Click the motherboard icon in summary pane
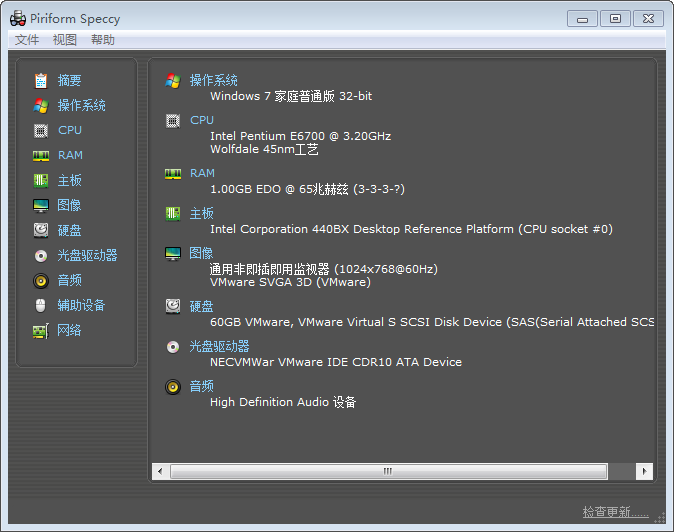Viewport: 674px width, 532px height. (173, 214)
